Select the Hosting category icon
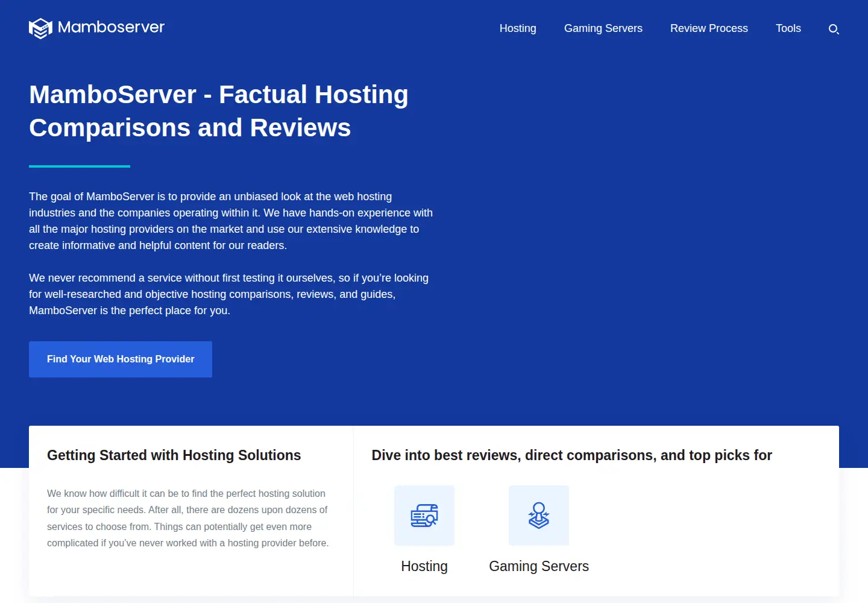This screenshot has width=868, height=603. coord(424,516)
